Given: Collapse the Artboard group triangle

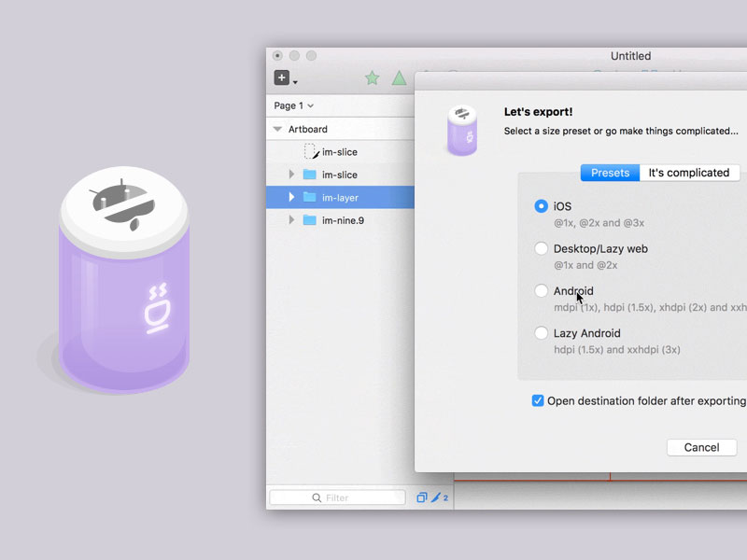Looking at the screenshot, I should coord(277,129).
